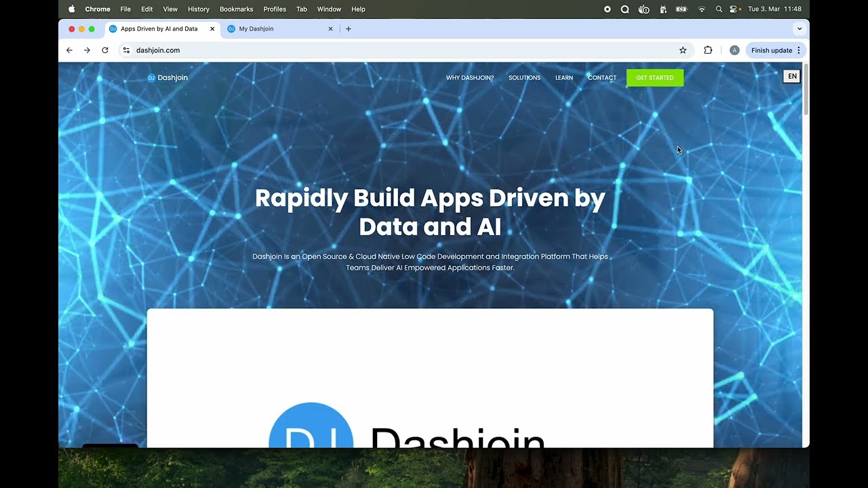Close the 'My Dashjoin' tab
Viewport: 868px width, 488px height.
click(331, 29)
